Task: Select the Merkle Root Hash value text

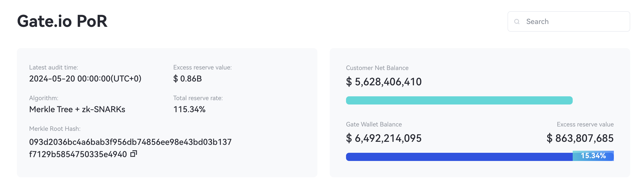Action: pyautogui.click(x=130, y=142)
